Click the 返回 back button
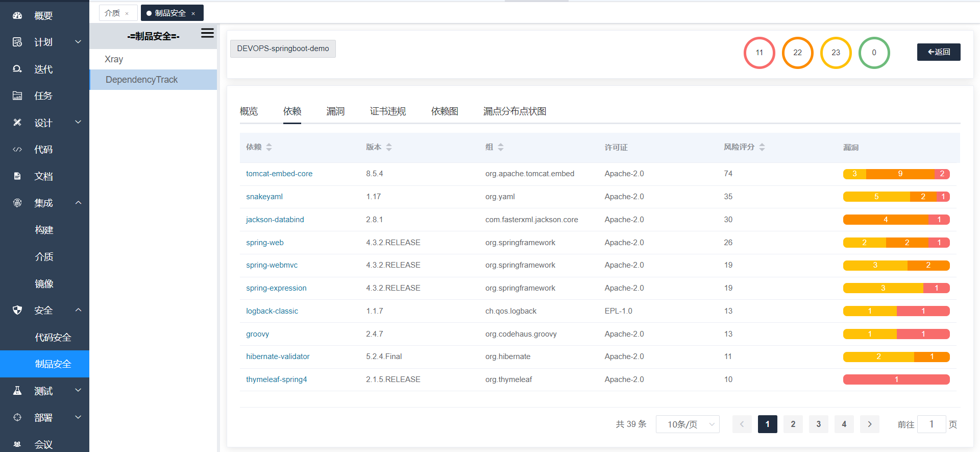The width and height of the screenshot is (980, 452). click(x=938, y=52)
